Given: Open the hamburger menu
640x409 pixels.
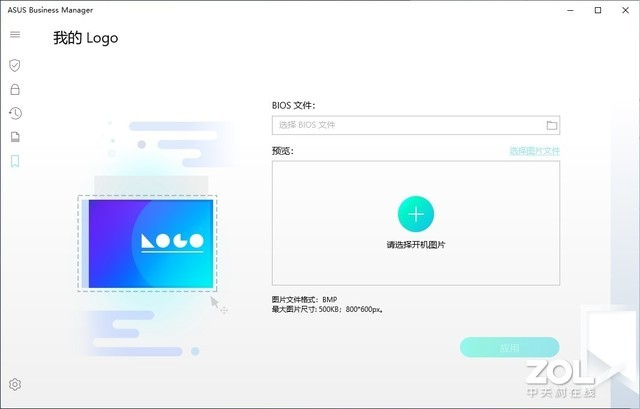Looking at the screenshot, I should [15, 34].
